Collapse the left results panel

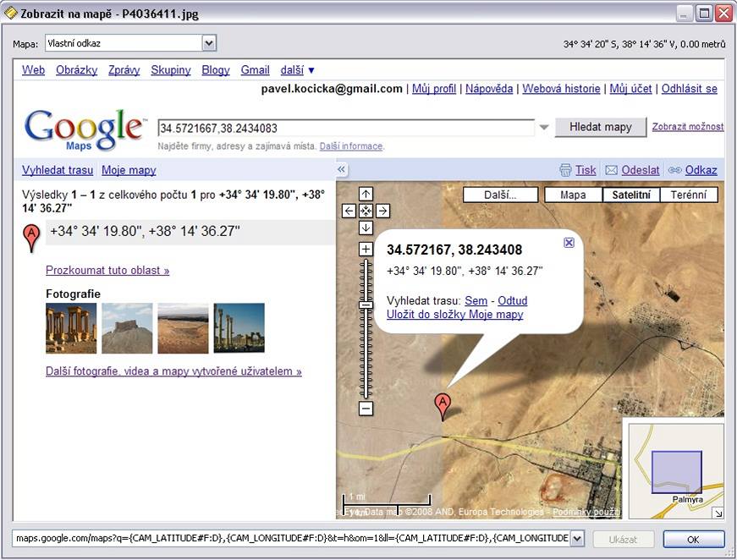[342, 170]
